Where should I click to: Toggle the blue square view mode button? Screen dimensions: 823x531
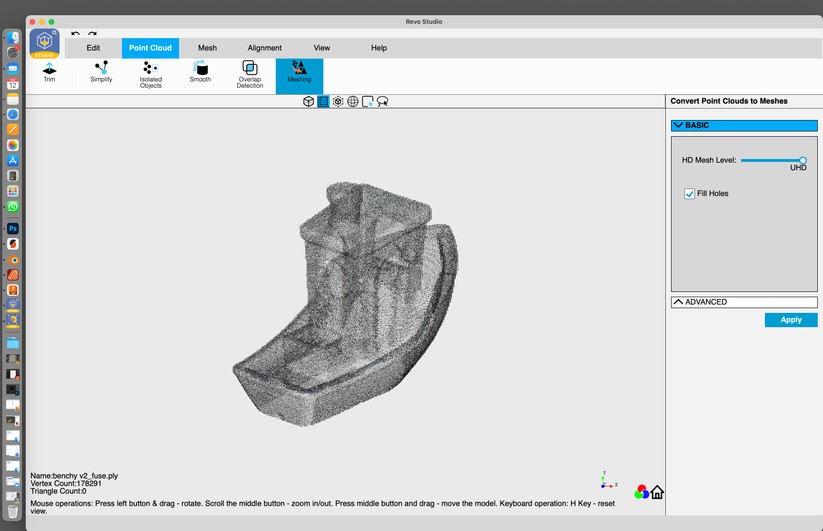click(323, 102)
